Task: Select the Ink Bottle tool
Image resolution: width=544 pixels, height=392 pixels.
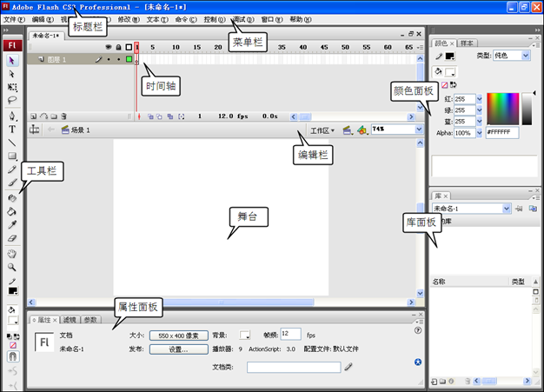Action: pyautogui.click(x=12, y=198)
